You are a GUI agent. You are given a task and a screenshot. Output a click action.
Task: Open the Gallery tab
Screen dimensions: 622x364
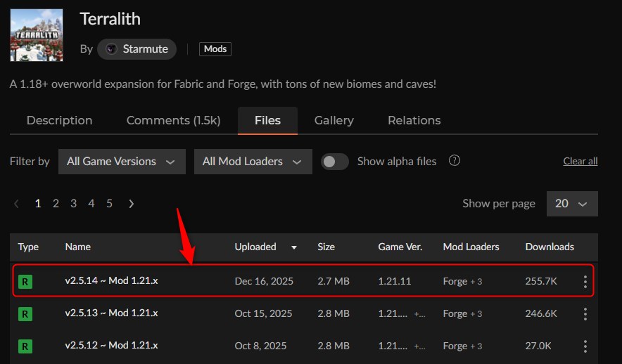click(x=334, y=120)
